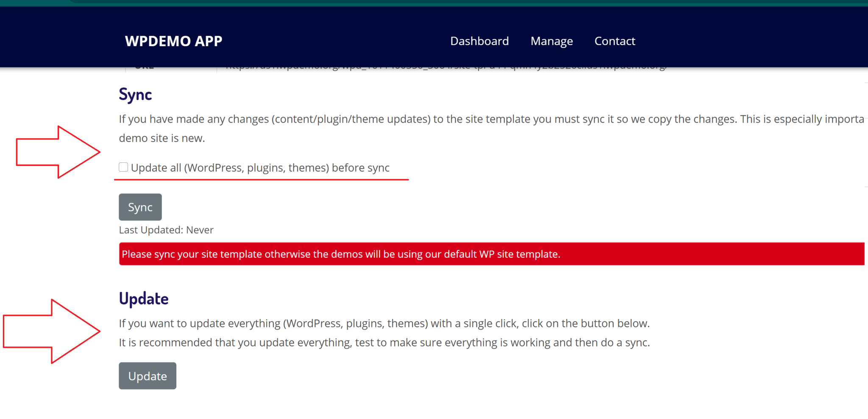Click the red arrow pointing at Update section

click(x=51, y=331)
